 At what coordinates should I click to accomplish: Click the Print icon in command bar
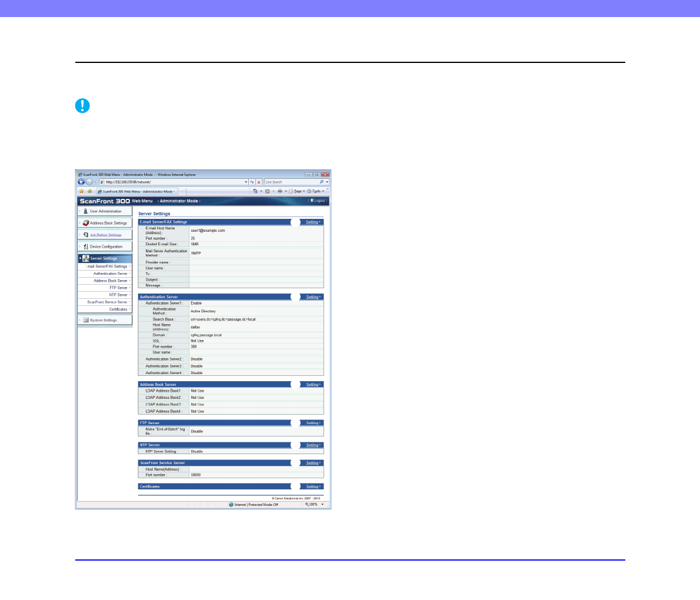coord(280,191)
